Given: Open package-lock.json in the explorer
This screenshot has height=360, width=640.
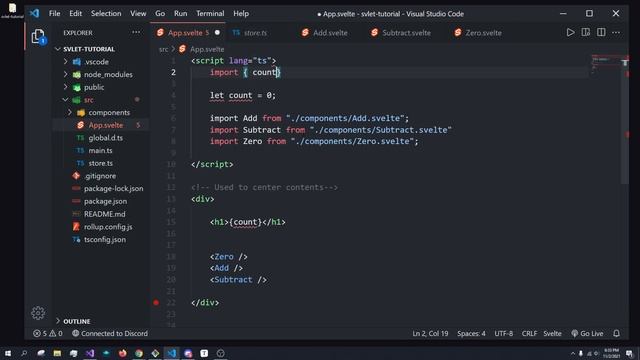Looking at the screenshot, I should pos(113,189).
